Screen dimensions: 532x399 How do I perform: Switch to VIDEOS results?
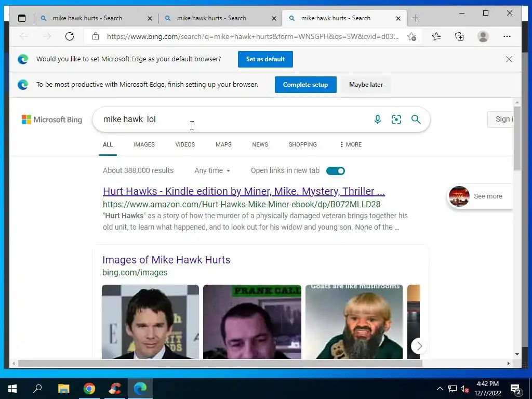pos(185,144)
